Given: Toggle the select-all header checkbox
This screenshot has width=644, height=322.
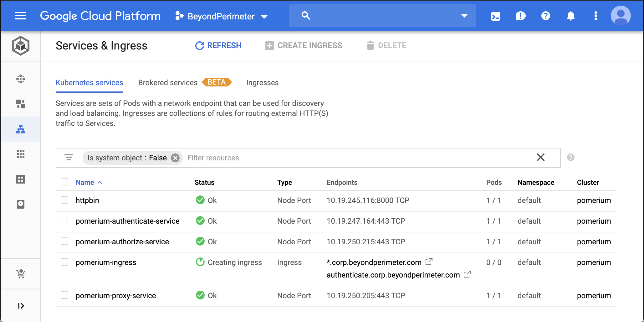Looking at the screenshot, I should coord(64,182).
